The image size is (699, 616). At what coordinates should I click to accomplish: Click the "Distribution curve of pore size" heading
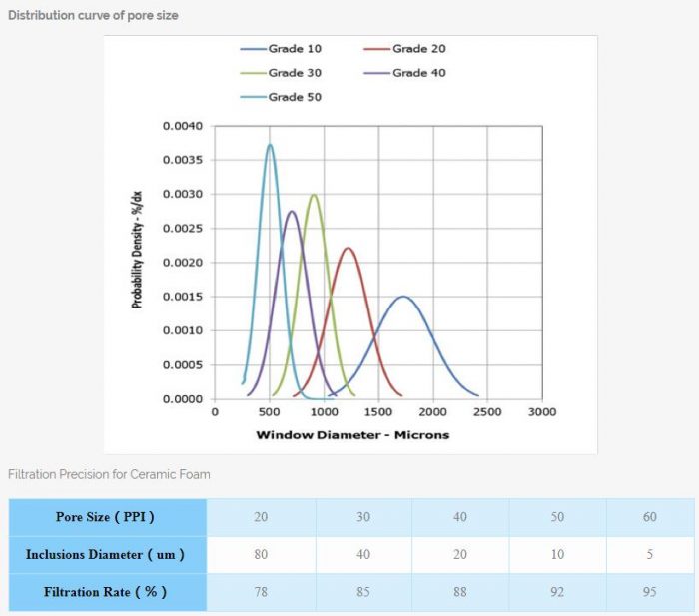click(x=93, y=16)
